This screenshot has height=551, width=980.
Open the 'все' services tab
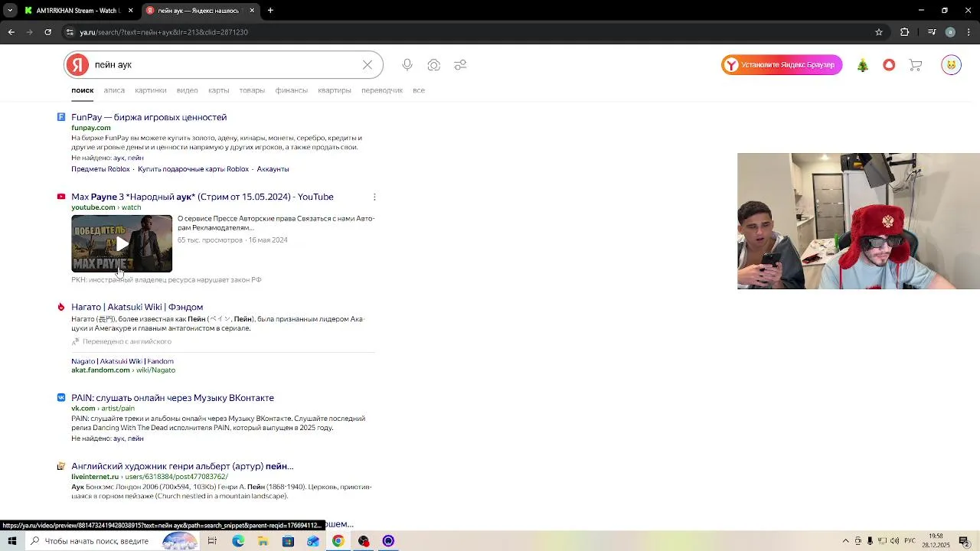(419, 90)
